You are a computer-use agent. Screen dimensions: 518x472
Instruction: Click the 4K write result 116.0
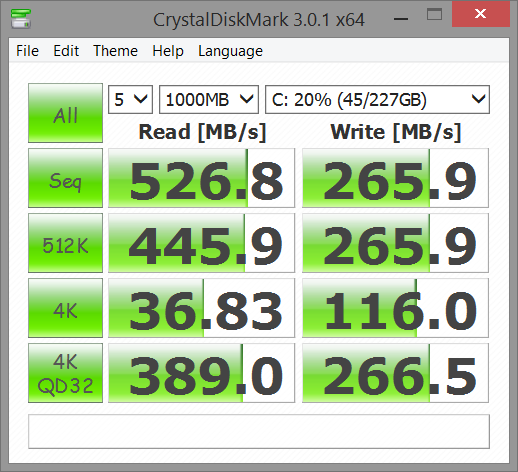click(x=395, y=308)
